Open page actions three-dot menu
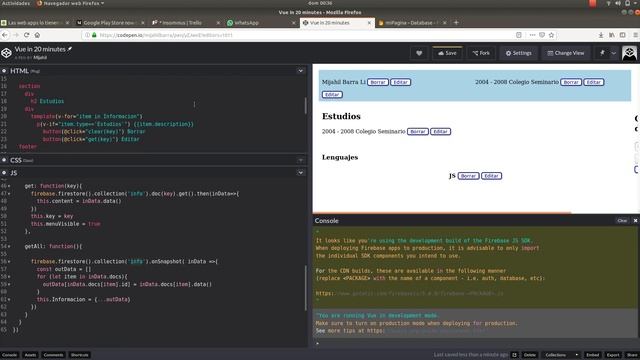 (532, 35)
